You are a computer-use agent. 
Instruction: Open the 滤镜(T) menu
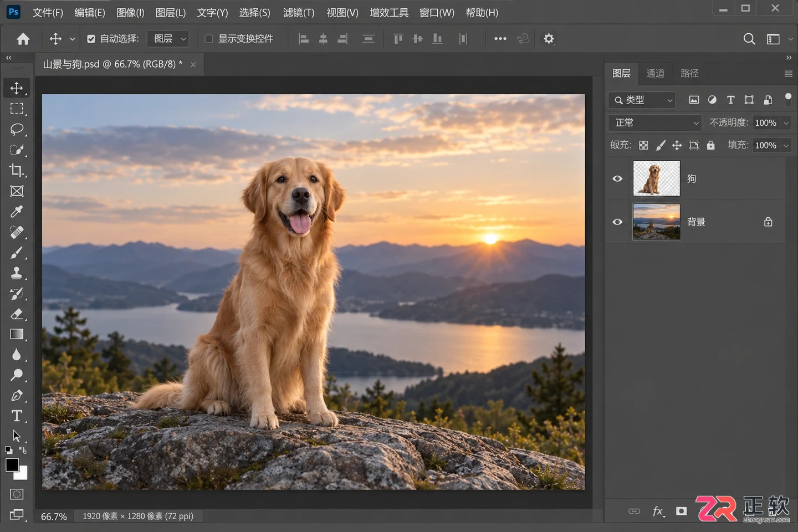coord(299,12)
